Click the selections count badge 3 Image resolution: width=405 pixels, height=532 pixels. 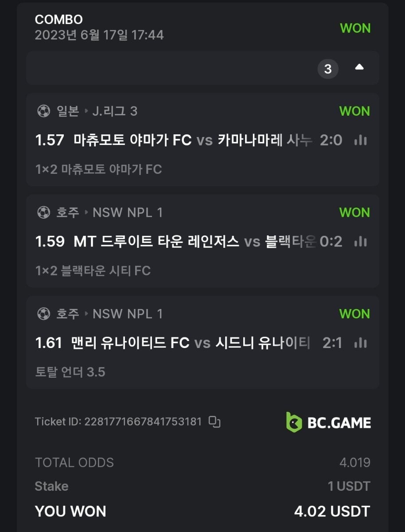328,69
